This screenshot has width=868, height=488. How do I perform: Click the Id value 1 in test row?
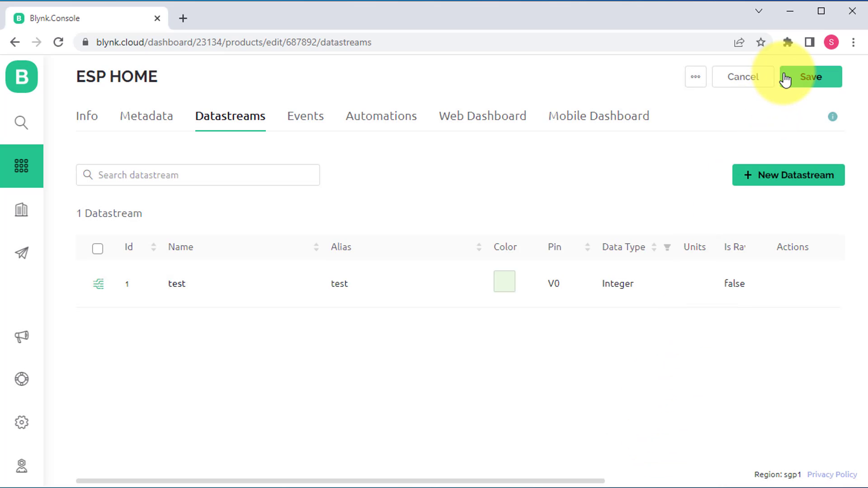pos(127,284)
